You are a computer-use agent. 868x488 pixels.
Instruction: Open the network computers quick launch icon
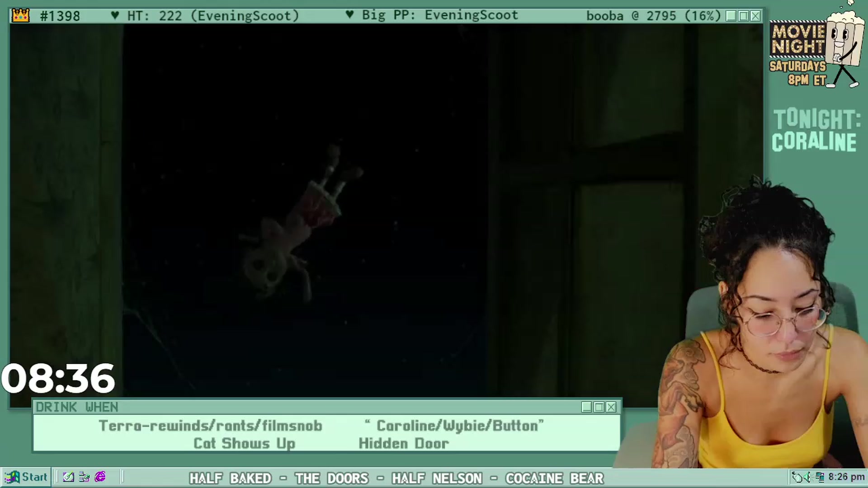click(x=84, y=477)
